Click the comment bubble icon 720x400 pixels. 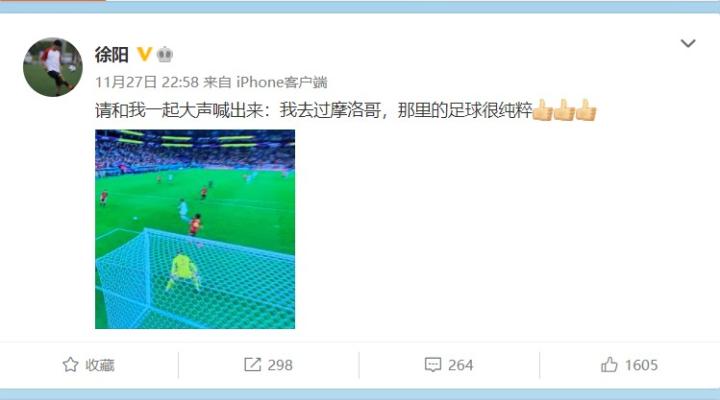click(x=433, y=365)
